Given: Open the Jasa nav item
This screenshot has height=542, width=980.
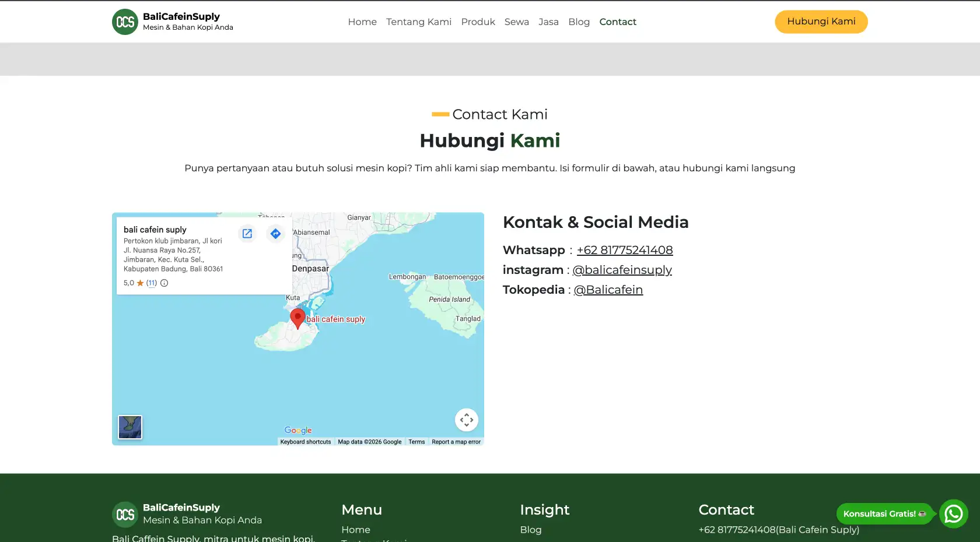Looking at the screenshot, I should pyautogui.click(x=548, y=22).
